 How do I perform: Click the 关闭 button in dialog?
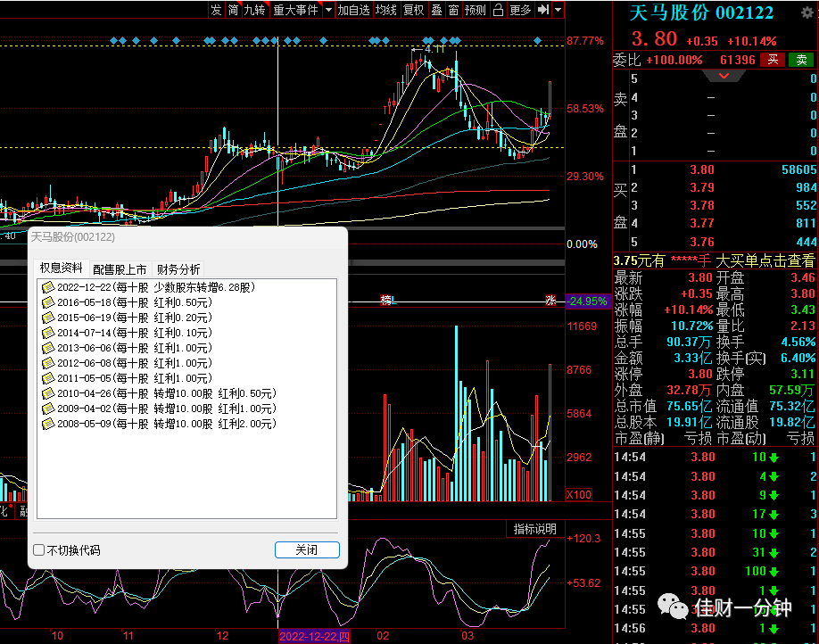(307, 549)
